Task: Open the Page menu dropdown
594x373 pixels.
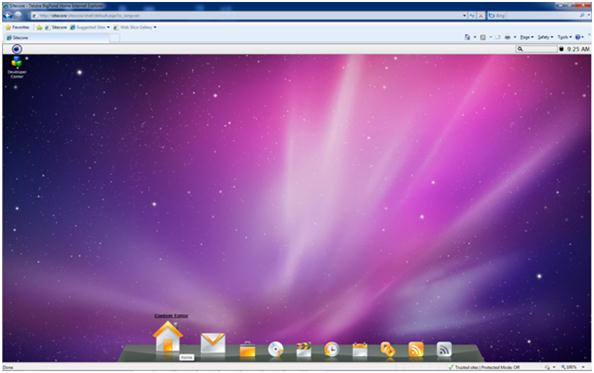Action: (527, 37)
